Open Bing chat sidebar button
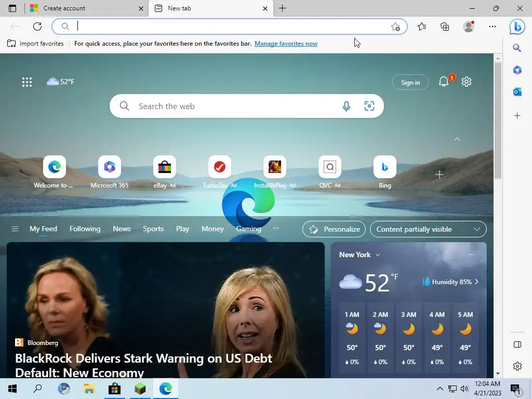Viewport: 532px width, 399px height. tap(517, 26)
